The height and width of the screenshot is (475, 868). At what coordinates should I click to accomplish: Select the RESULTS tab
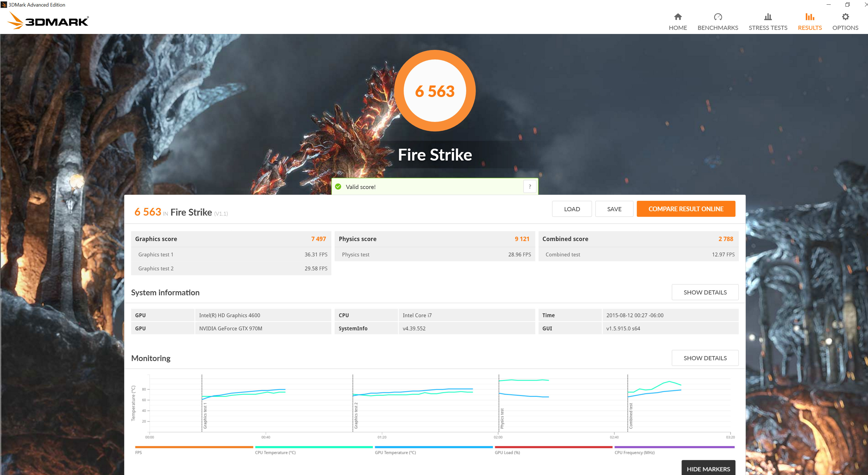tap(809, 22)
